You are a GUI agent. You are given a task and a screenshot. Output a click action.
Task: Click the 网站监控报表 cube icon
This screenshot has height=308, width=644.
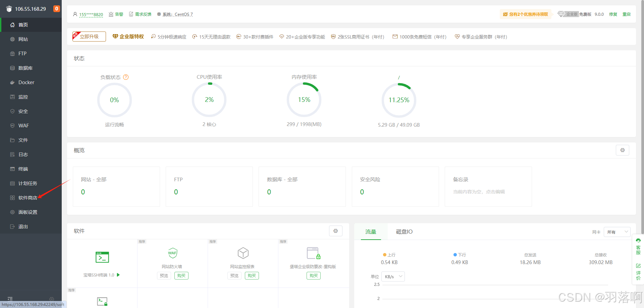point(243,253)
